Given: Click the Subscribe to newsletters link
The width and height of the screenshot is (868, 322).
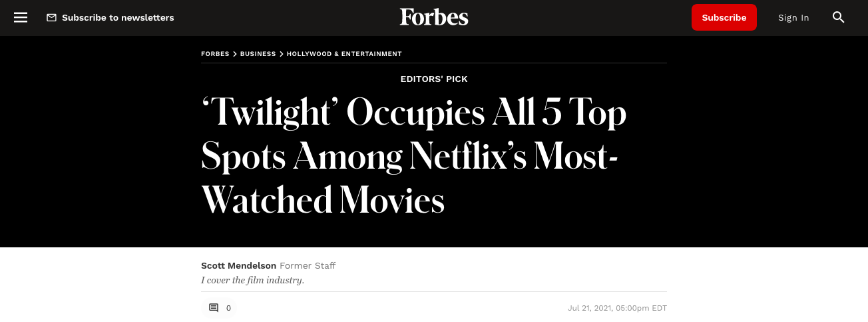Looking at the screenshot, I should 118,18.
